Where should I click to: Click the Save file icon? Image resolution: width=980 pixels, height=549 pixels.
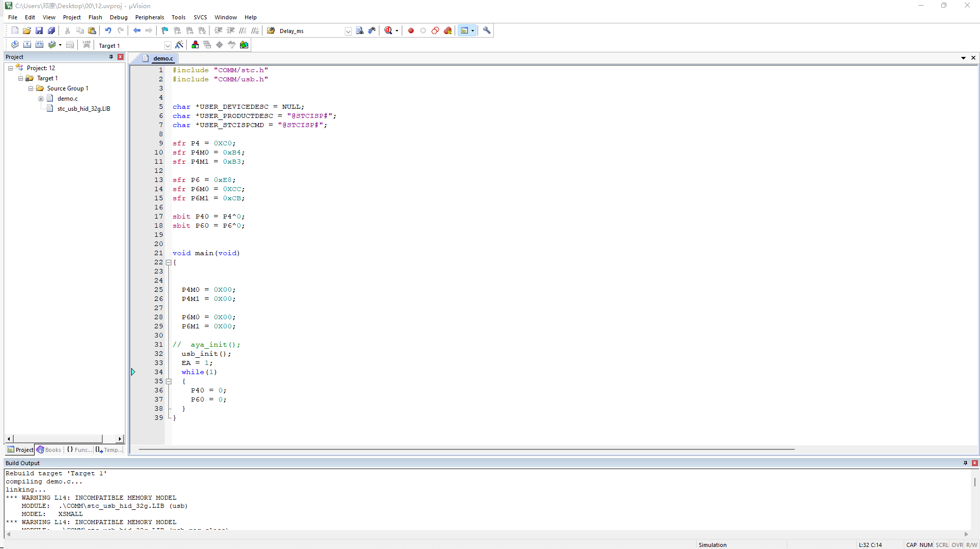pyautogui.click(x=39, y=30)
